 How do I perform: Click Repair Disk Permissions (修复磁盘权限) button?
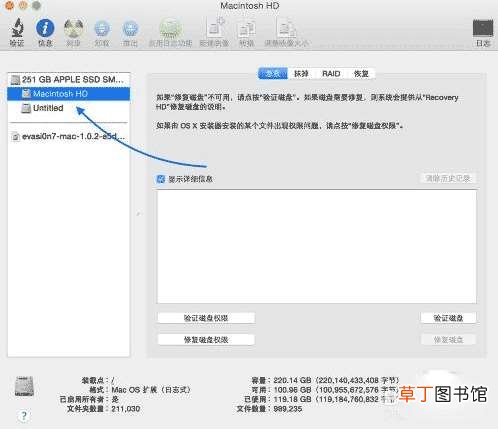coord(206,340)
